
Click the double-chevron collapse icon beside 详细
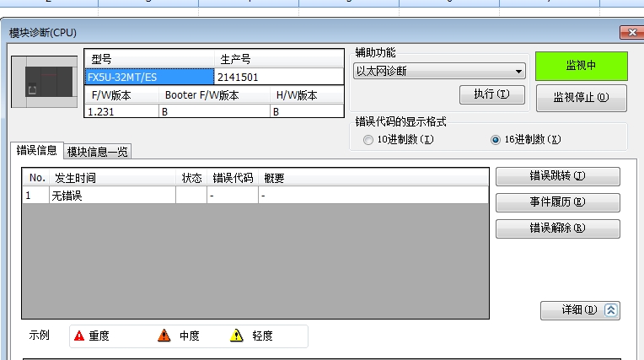[612, 310]
